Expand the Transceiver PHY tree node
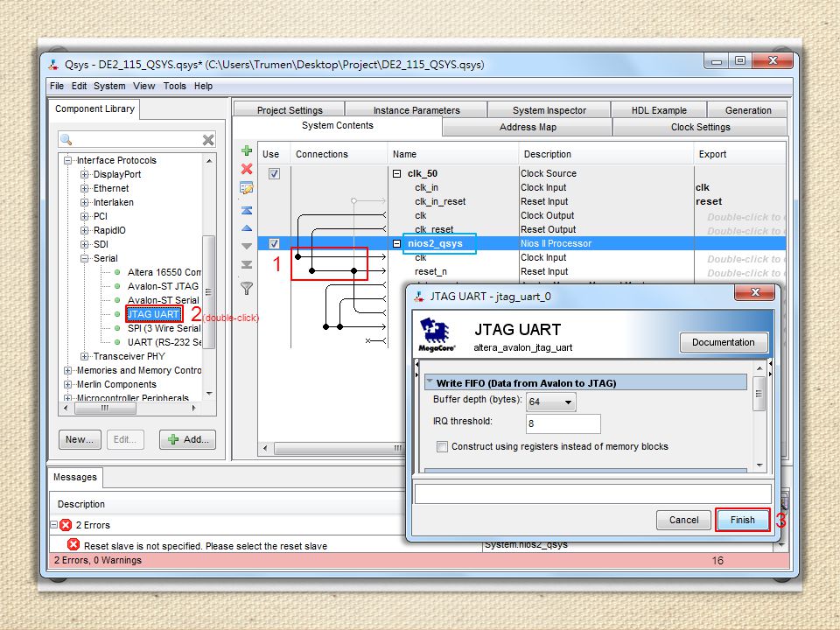Image resolution: width=840 pixels, height=630 pixels. 84,356
